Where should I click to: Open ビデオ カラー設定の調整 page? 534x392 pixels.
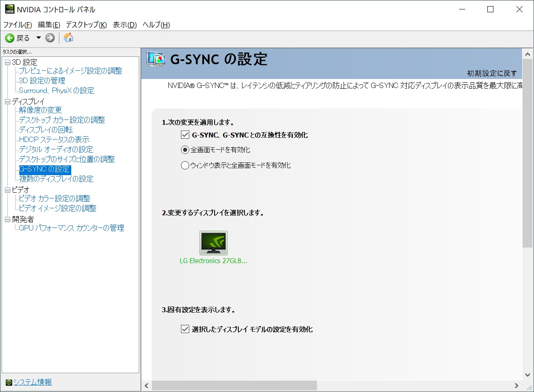coord(54,198)
